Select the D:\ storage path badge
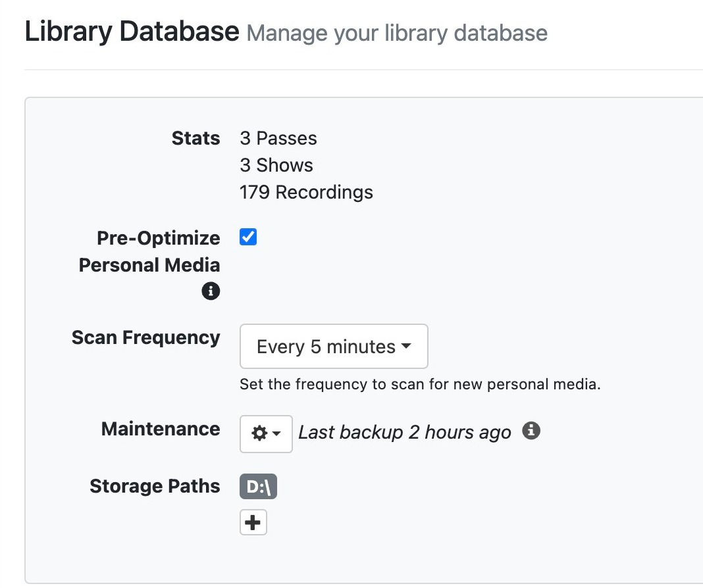 coord(258,487)
